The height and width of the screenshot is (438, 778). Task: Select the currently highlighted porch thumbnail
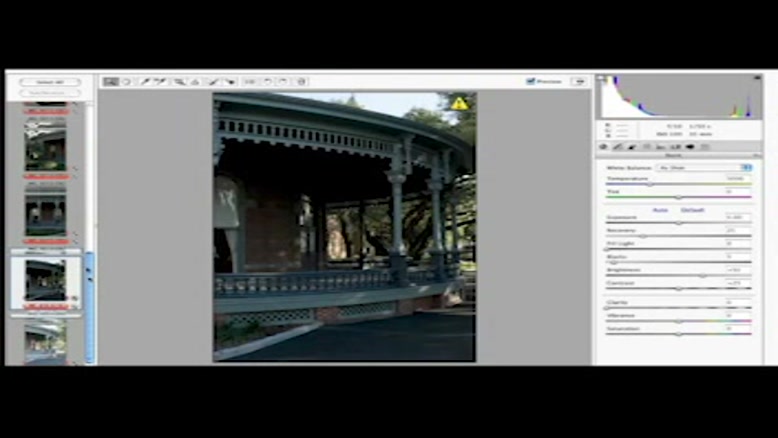(46, 280)
